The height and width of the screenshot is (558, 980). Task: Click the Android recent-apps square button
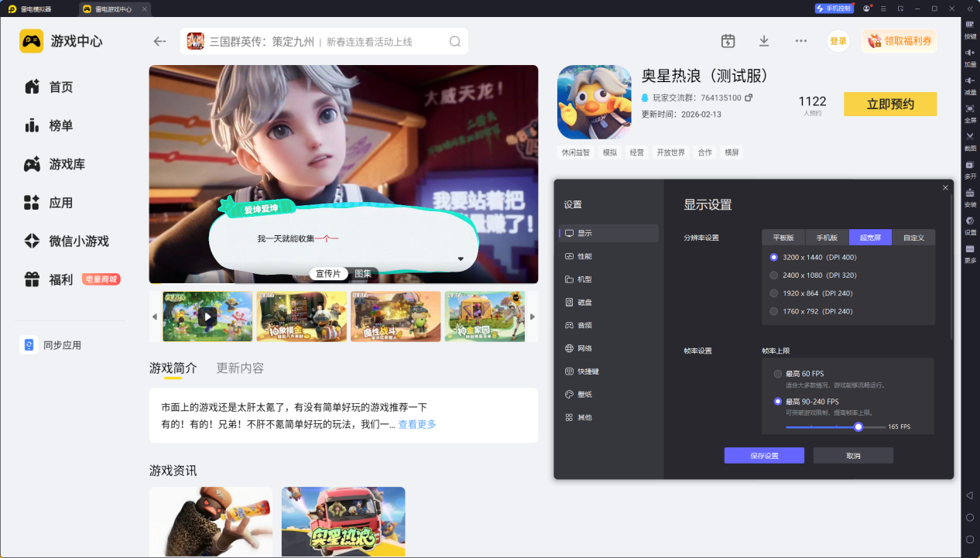click(969, 539)
